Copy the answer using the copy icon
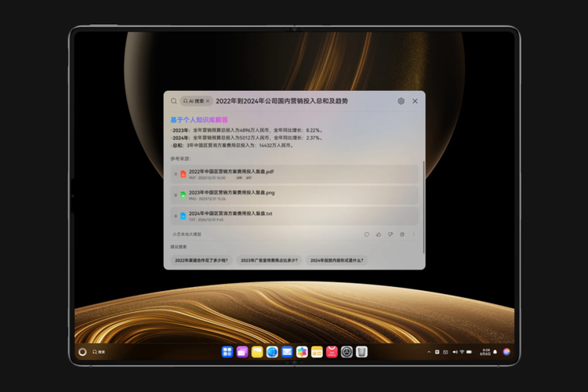 (402, 234)
